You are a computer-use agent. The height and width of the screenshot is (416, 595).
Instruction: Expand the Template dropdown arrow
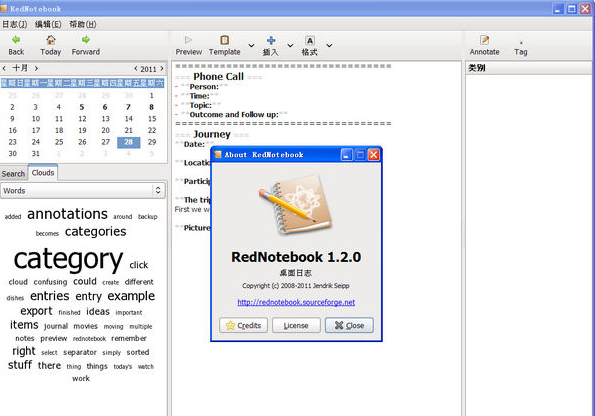(251, 46)
